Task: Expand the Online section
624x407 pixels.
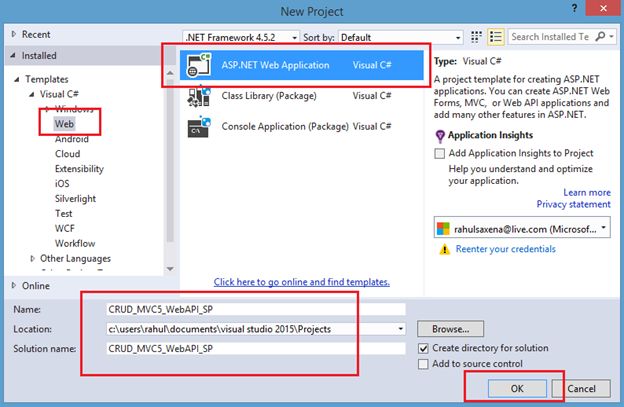Action: (x=14, y=285)
